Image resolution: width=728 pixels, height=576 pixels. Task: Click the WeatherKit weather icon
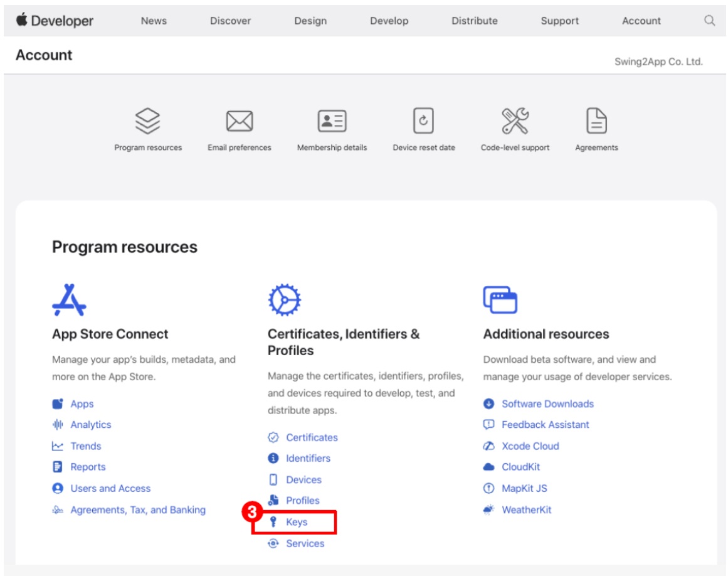coord(489,509)
